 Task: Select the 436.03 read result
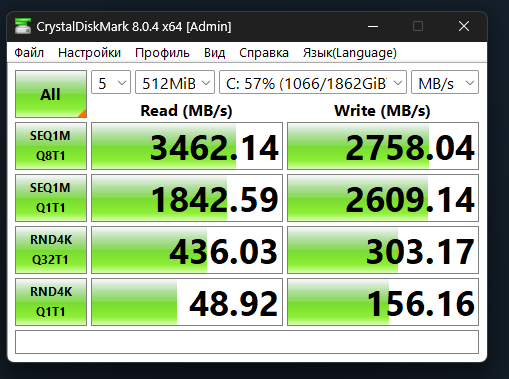[187, 250]
